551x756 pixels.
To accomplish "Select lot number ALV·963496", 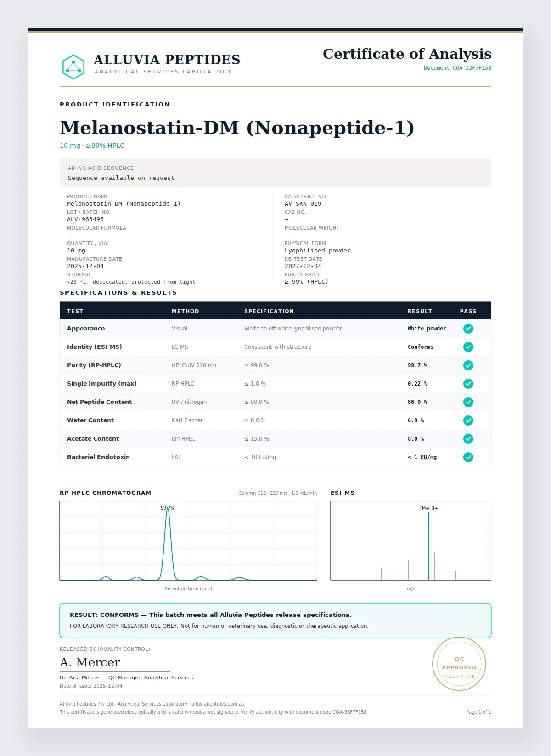I will point(85,219).
